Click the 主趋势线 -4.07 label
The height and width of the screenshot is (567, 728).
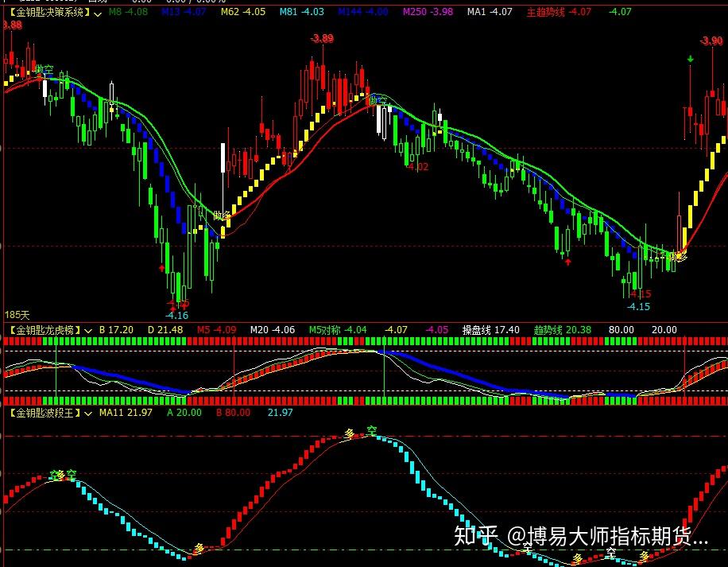click(x=559, y=12)
